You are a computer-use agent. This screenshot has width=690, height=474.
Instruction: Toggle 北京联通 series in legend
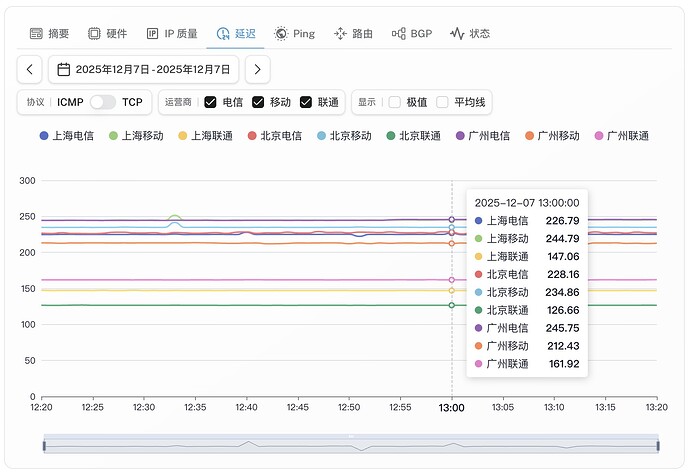pyautogui.click(x=414, y=136)
